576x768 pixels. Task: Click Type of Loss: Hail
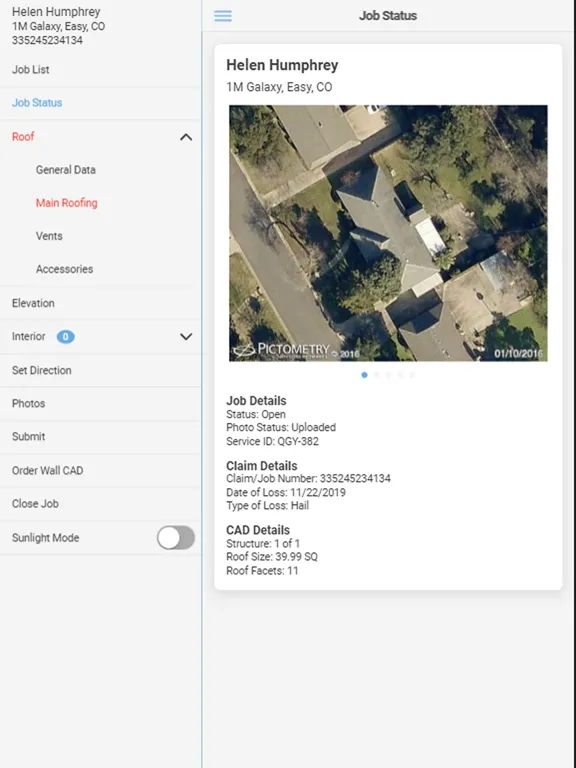pyautogui.click(x=267, y=505)
